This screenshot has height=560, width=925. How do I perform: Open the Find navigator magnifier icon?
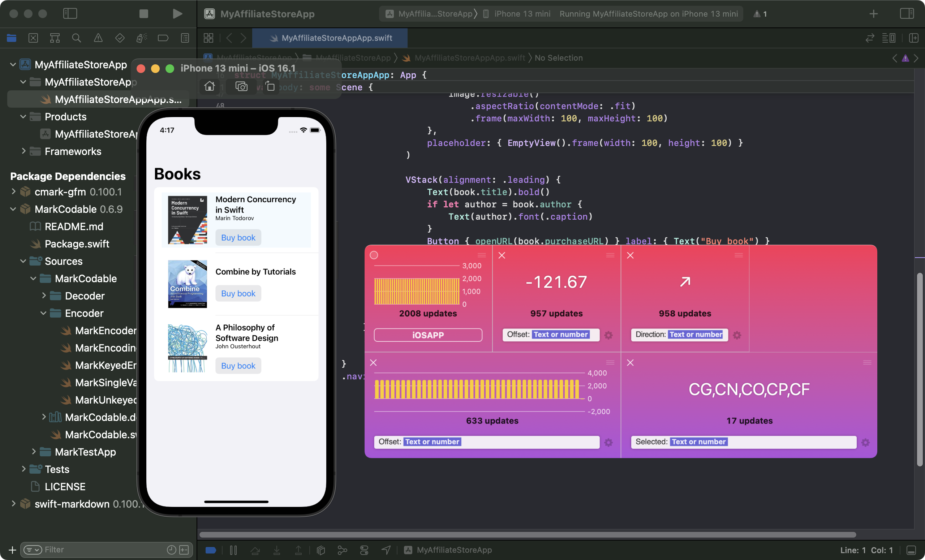tap(76, 38)
